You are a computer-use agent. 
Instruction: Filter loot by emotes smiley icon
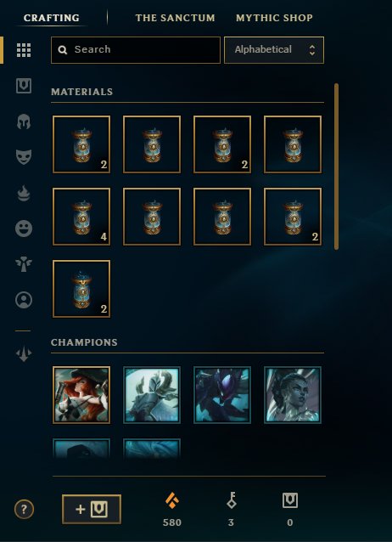(24, 229)
